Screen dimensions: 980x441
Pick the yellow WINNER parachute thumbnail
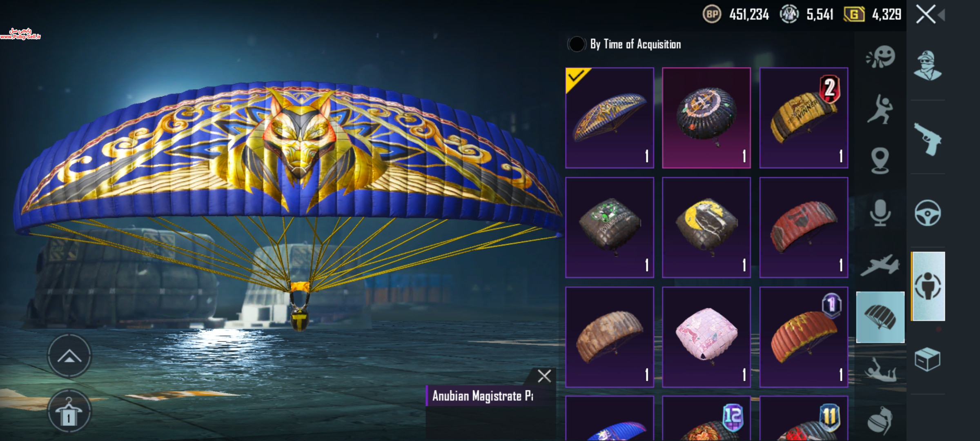[x=804, y=118]
